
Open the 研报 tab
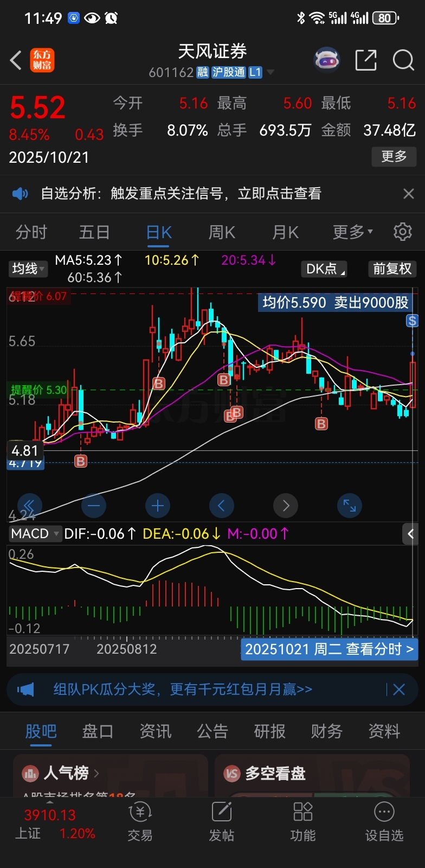[269, 731]
